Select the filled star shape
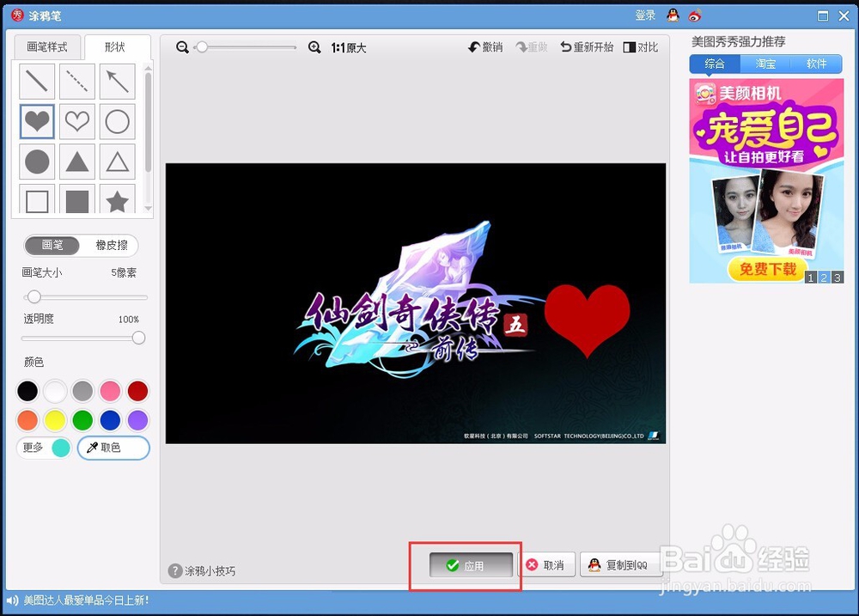Image resolution: width=859 pixels, height=616 pixels. coord(117,199)
